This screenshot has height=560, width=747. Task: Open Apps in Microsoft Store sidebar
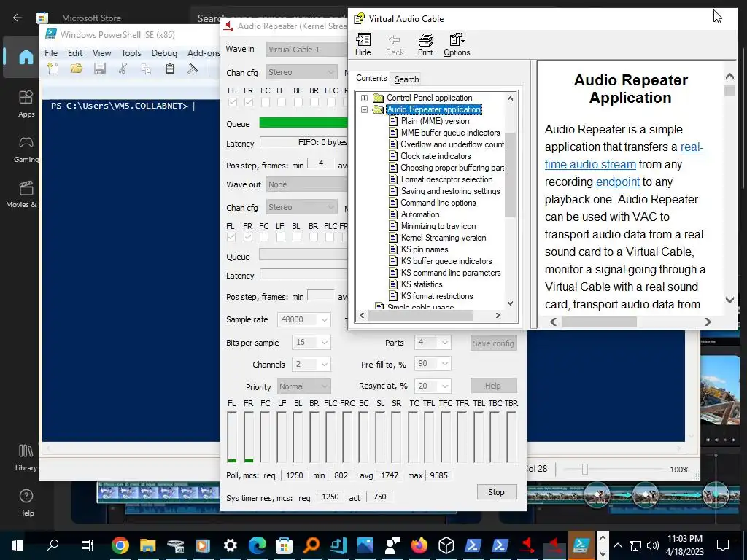(26, 104)
